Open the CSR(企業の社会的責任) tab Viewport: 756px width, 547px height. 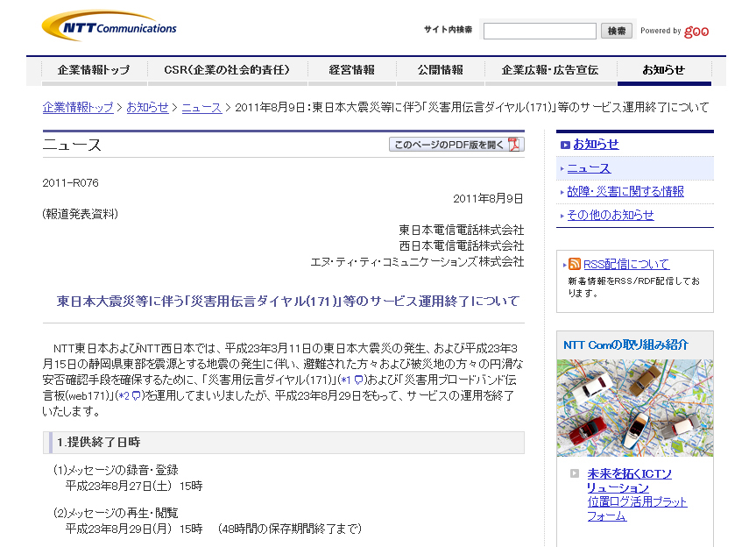tap(227, 70)
